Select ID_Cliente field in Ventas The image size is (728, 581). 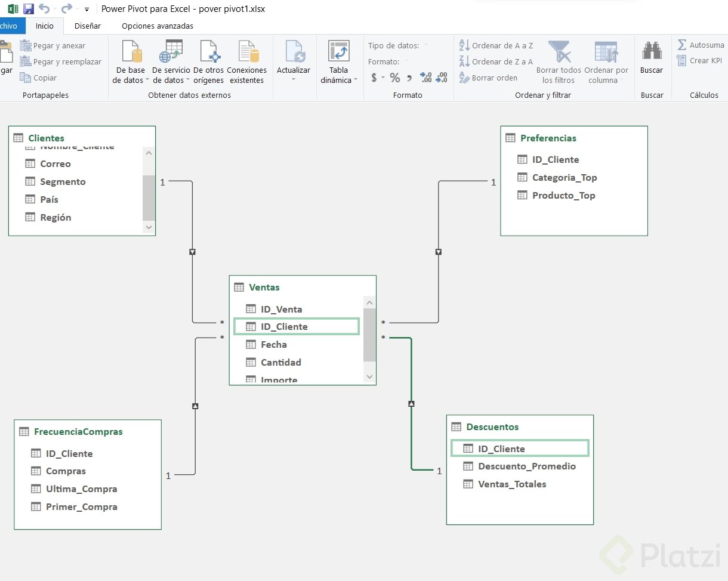297,326
